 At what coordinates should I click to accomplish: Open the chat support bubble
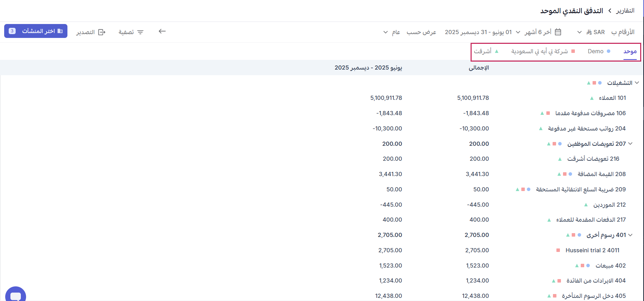(x=16, y=295)
